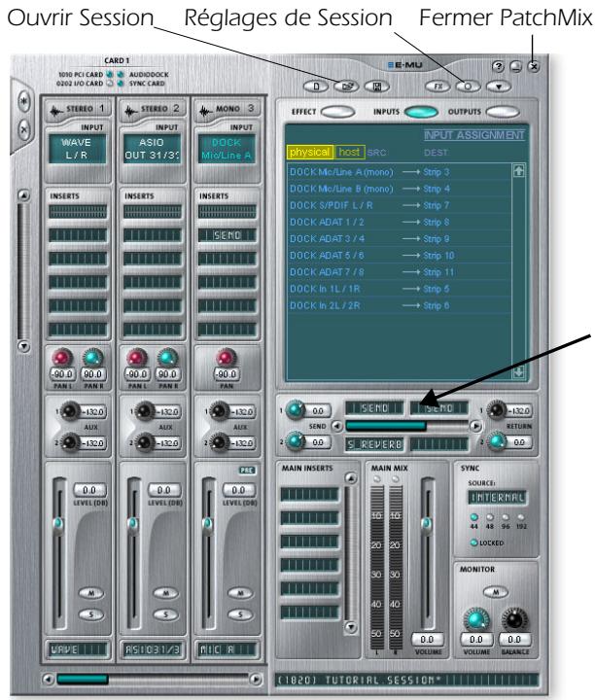Screen dimensions: 595x700
Task: Click Stereo 2 red PAN L knob
Action: (x=137, y=358)
